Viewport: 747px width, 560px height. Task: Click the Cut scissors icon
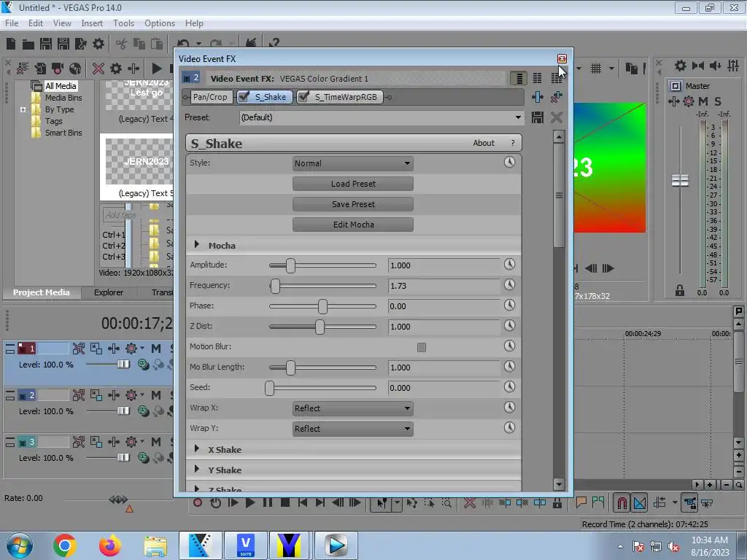122,44
